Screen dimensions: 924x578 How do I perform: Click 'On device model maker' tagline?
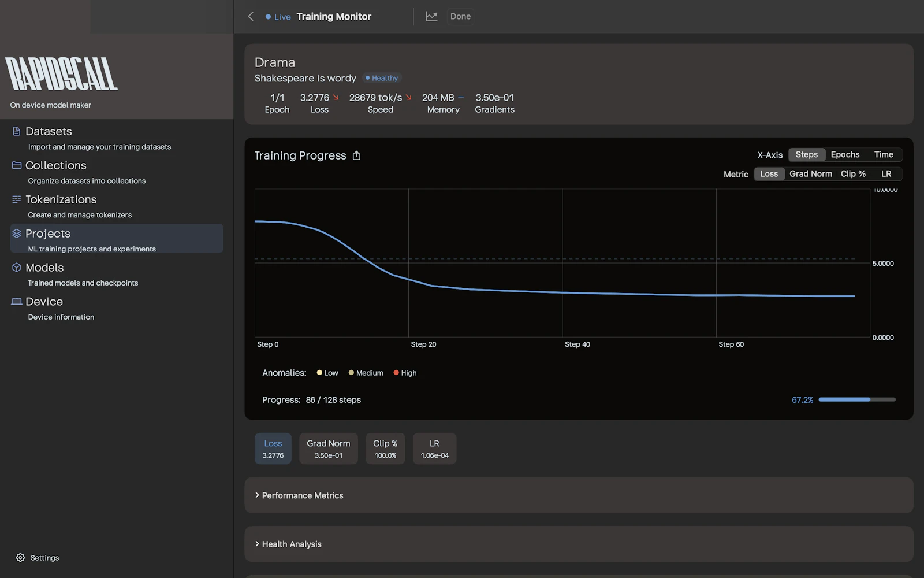pyautogui.click(x=51, y=105)
